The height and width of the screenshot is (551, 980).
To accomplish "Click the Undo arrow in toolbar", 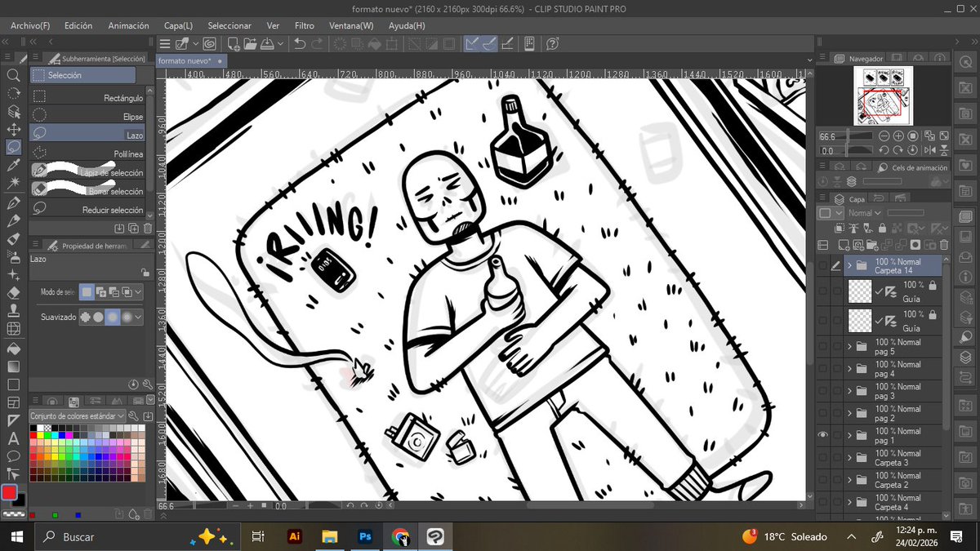I will (x=300, y=43).
